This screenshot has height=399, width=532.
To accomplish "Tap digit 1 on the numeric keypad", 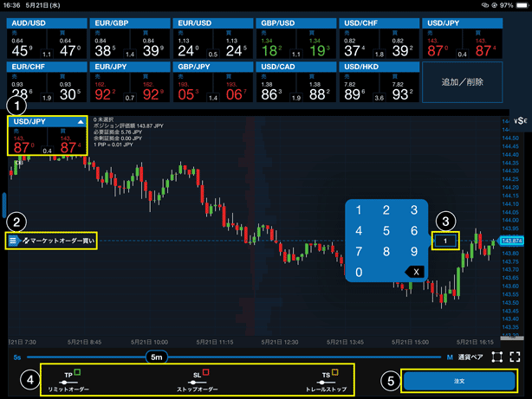I will pyautogui.click(x=359, y=210).
